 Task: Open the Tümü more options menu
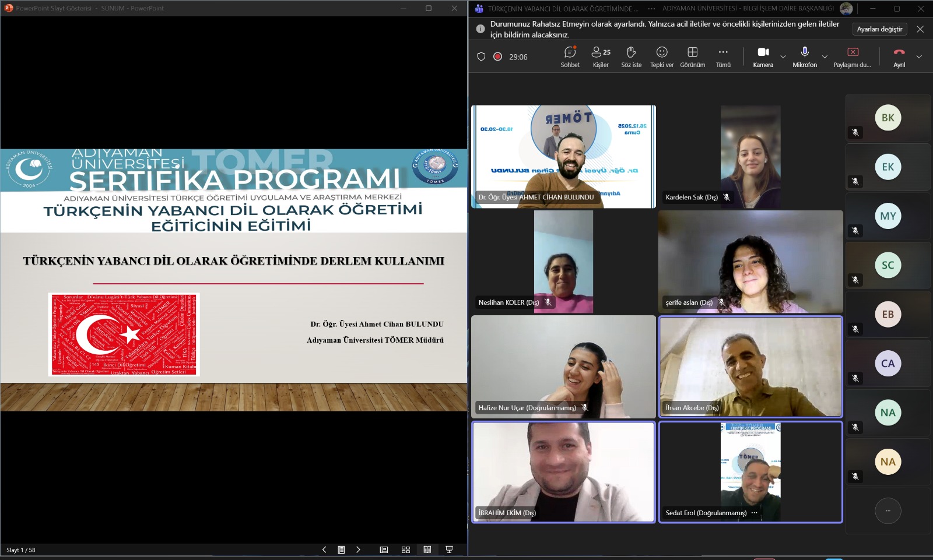point(723,57)
